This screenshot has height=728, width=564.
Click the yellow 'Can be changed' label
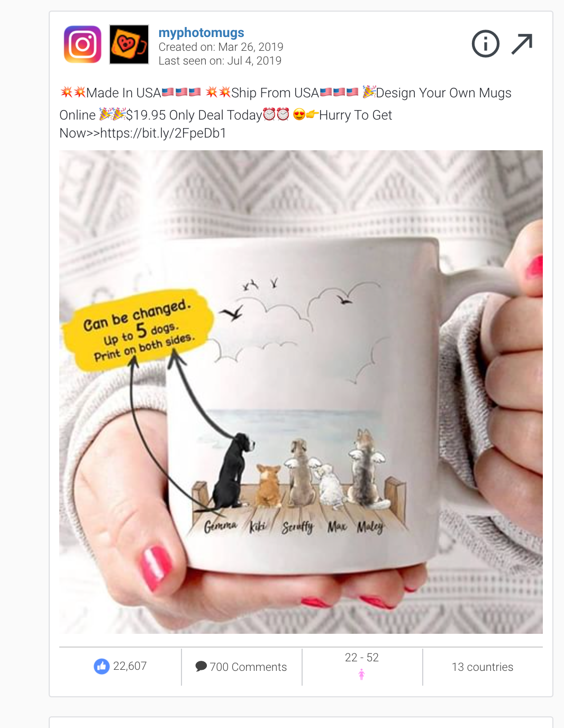[x=139, y=330]
